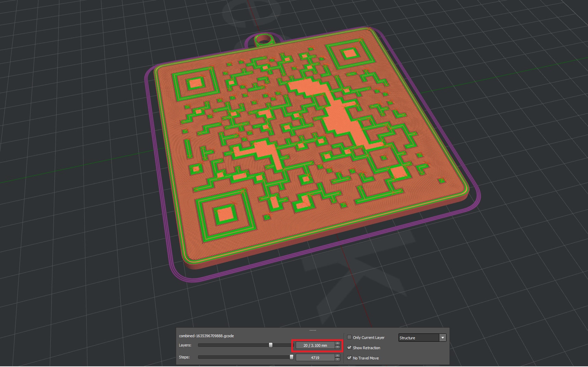This screenshot has height=367, width=588.
Task: Disable the No Travel Move checkbox
Action: point(349,358)
